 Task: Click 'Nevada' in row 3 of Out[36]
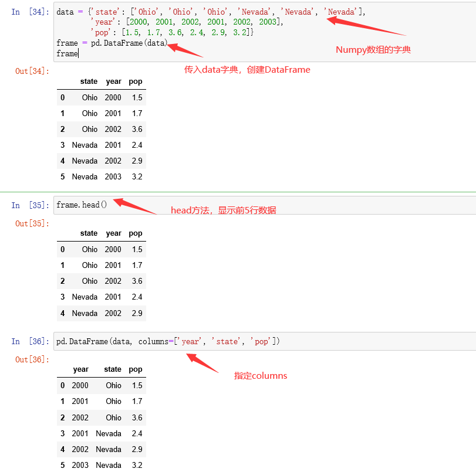109,433
